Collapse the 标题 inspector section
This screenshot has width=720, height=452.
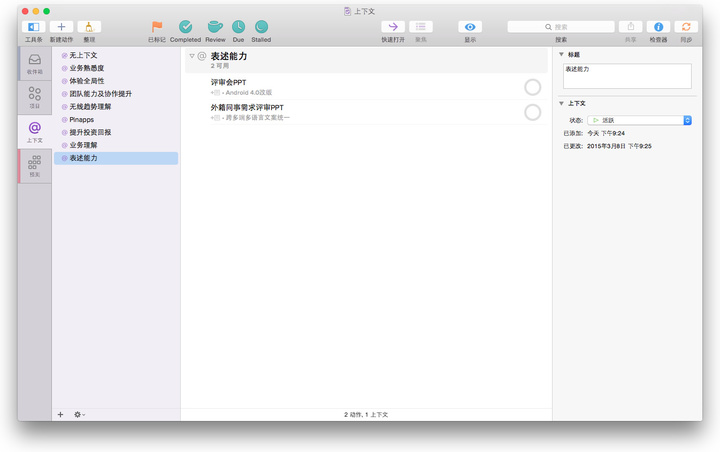pos(561,54)
